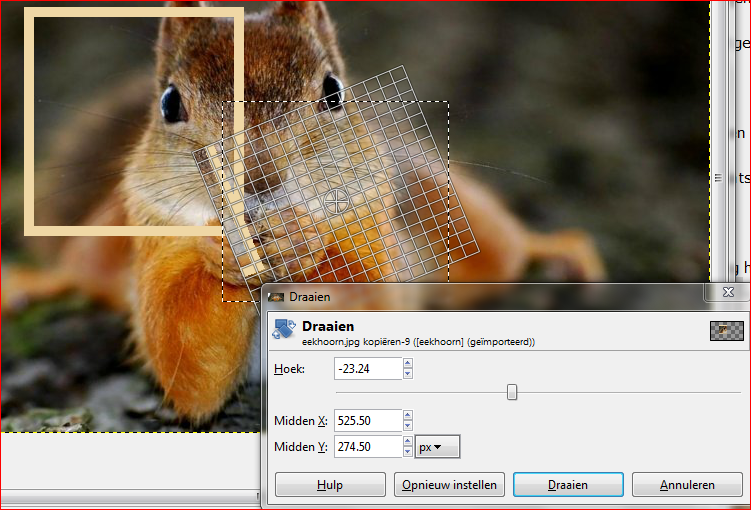751x510 pixels.
Task: Decrease Hoek angle with down arrow
Action: (408, 374)
